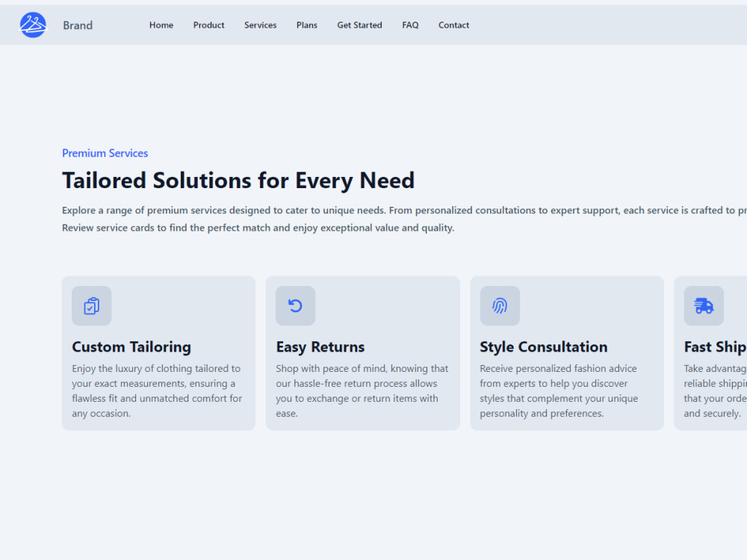This screenshot has width=747, height=560.
Task: Click the Easy Returns description text
Action: tap(362, 391)
